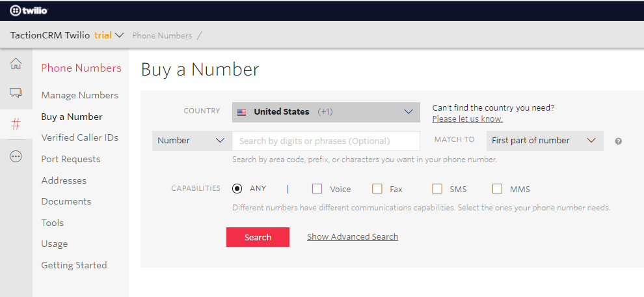Check the Voice capability checkbox

tap(317, 188)
